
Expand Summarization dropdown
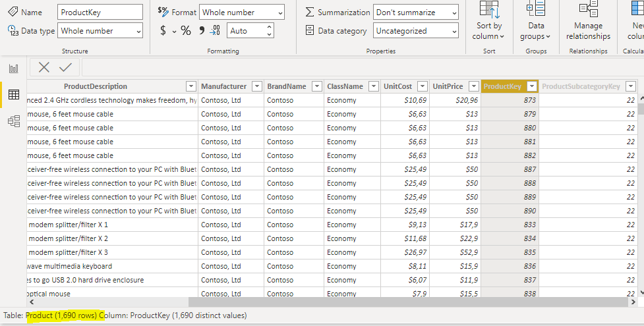415,13
